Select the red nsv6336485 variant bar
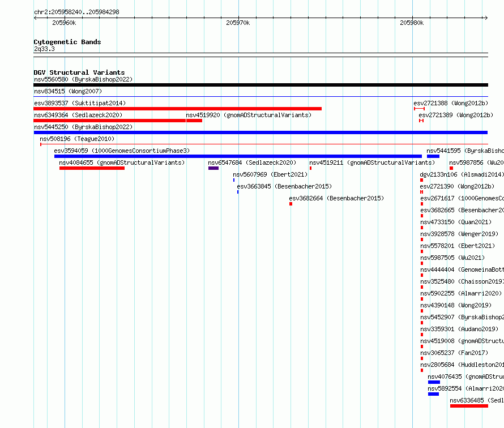504x428 pixels. [469, 406]
